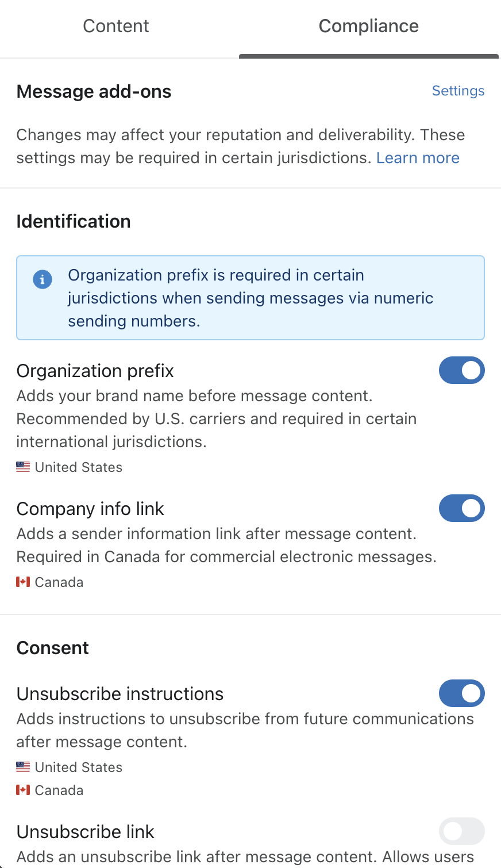Click the Identification section heading
Screen dimensions: 501x868
click(74, 221)
